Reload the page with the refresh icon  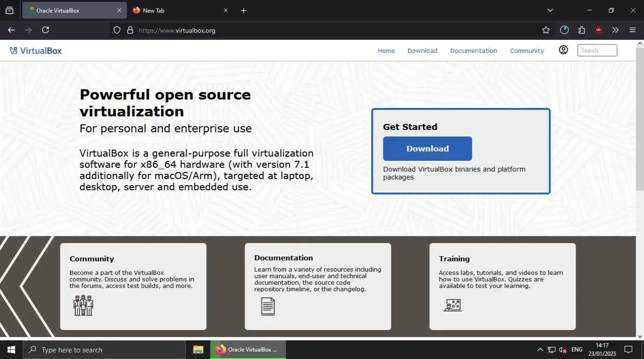[x=45, y=30]
